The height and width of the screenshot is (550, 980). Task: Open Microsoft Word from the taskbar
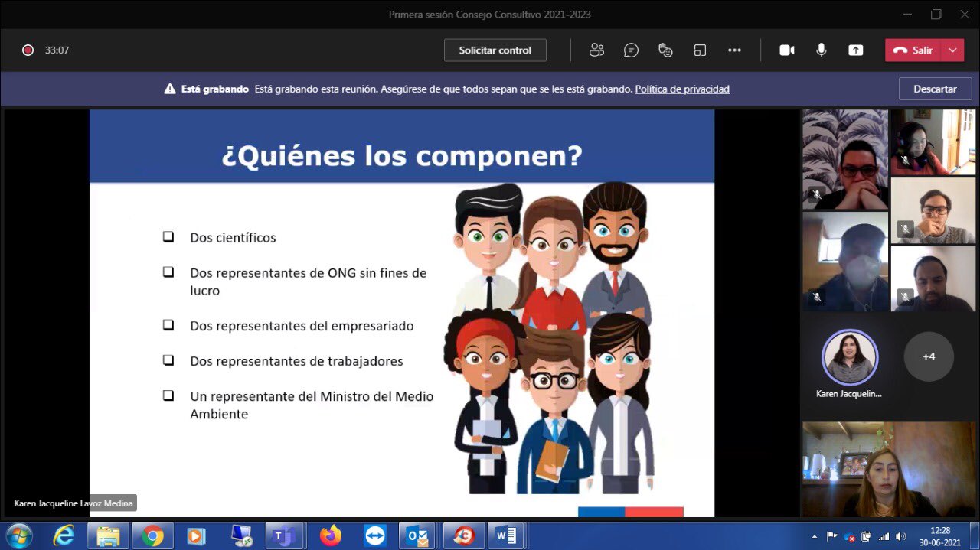pos(505,535)
